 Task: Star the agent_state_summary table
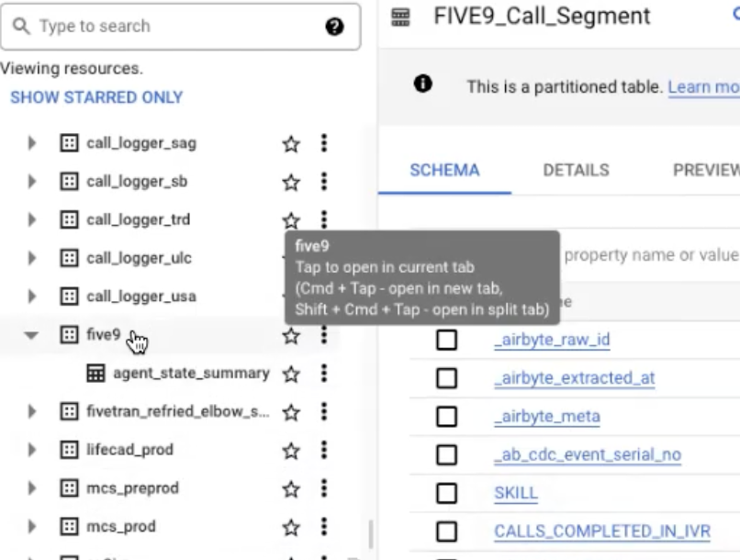click(291, 375)
